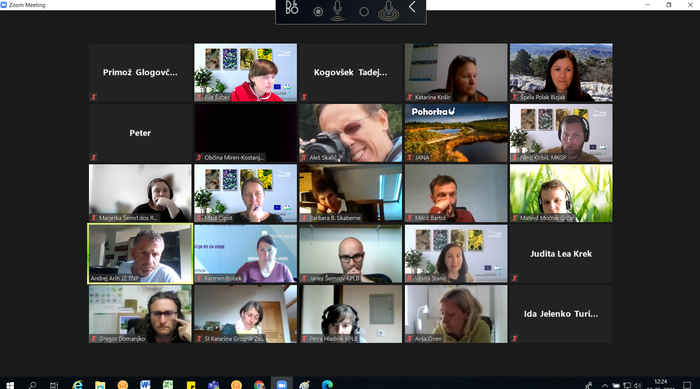Select Andrej Arih JZ TNP video tile

coord(140,254)
